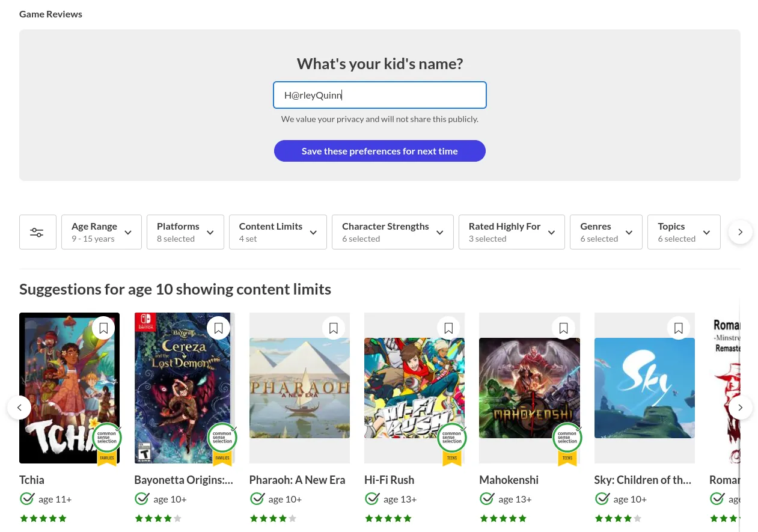Image resolution: width=758 pixels, height=532 pixels.
Task: Open the Bayonetta Origins cover image
Action: (x=184, y=388)
